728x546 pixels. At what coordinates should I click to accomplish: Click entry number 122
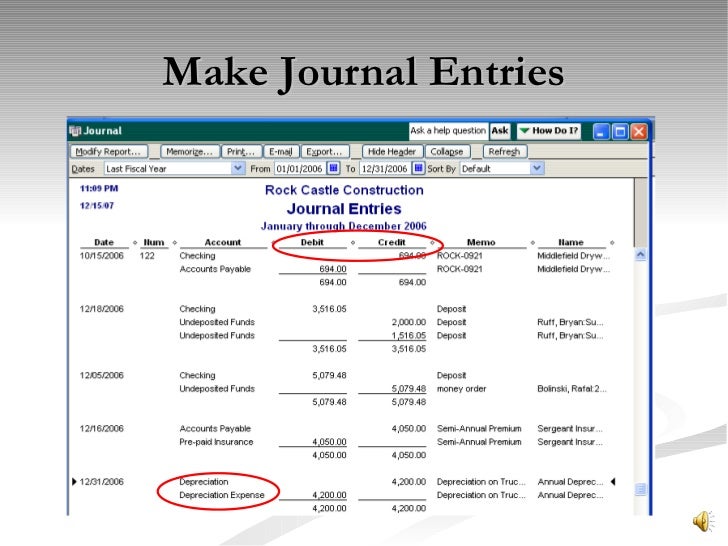[147, 256]
